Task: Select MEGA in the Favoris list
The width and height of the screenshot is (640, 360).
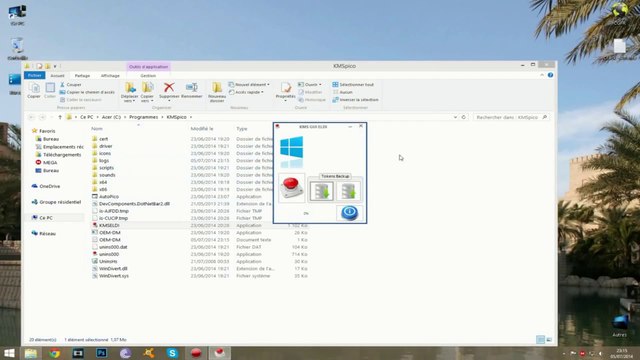Action: 46,162
